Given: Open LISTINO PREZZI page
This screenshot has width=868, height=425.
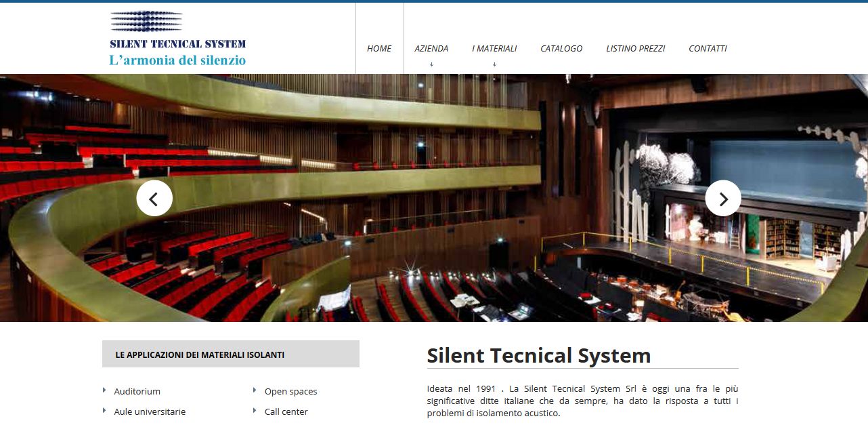Looking at the screenshot, I should (x=635, y=49).
